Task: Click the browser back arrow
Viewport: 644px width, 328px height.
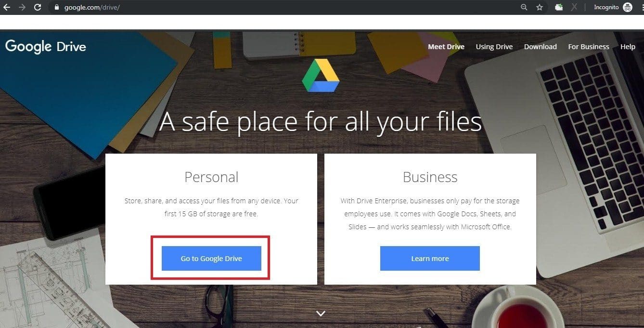Action: [x=7, y=7]
